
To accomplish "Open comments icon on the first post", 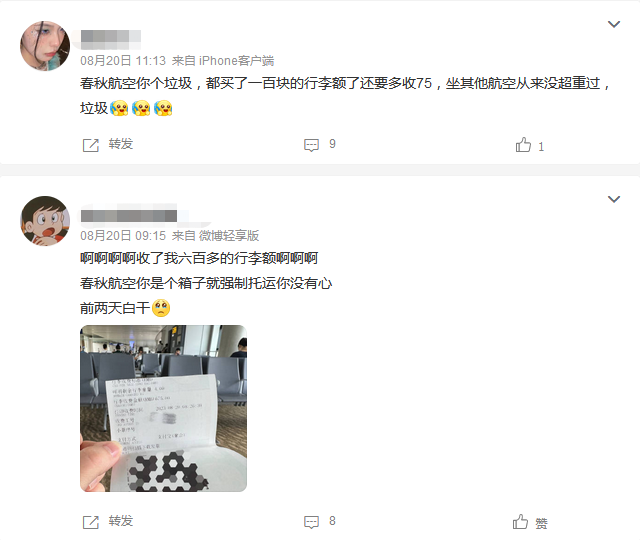I will (x=311, y=145).
